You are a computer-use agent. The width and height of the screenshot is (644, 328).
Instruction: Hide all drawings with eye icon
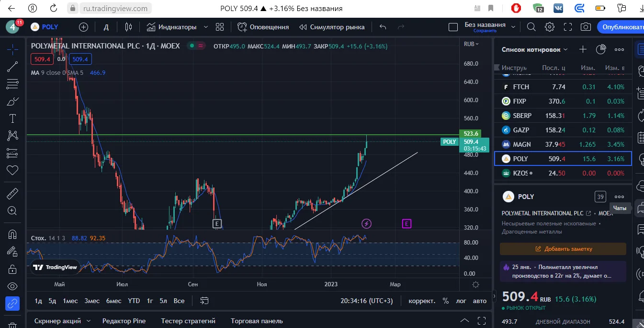coord(12,286)
